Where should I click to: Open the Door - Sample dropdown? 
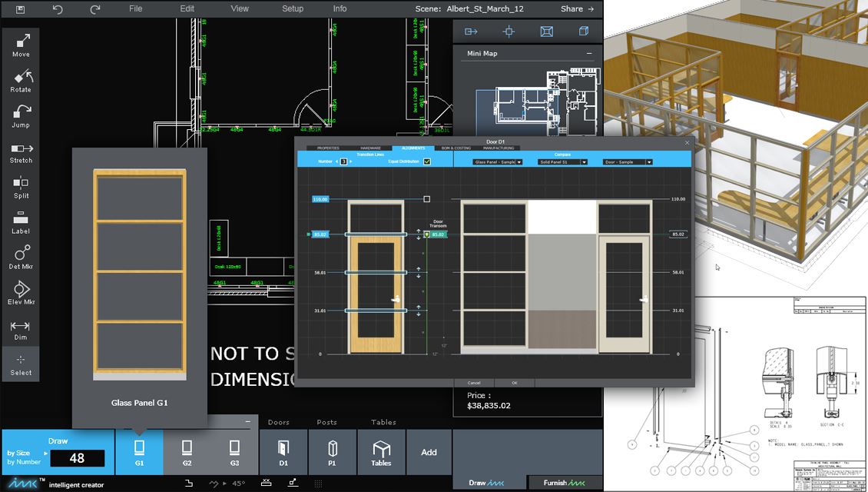click(628, 161)
